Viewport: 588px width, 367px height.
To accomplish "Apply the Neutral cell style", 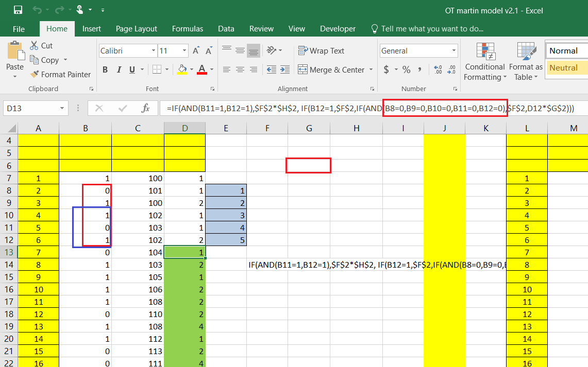I will tap(566, 67).
